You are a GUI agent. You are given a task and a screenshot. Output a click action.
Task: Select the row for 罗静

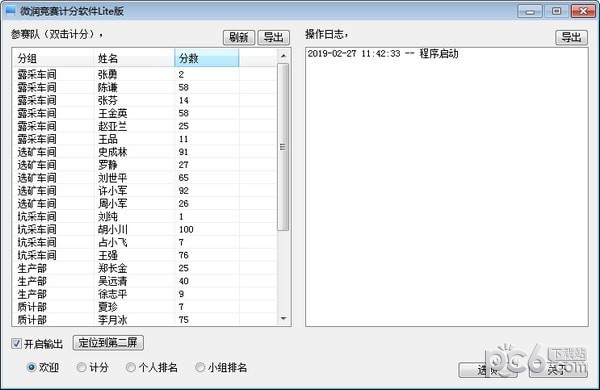[x=145, y=165]
